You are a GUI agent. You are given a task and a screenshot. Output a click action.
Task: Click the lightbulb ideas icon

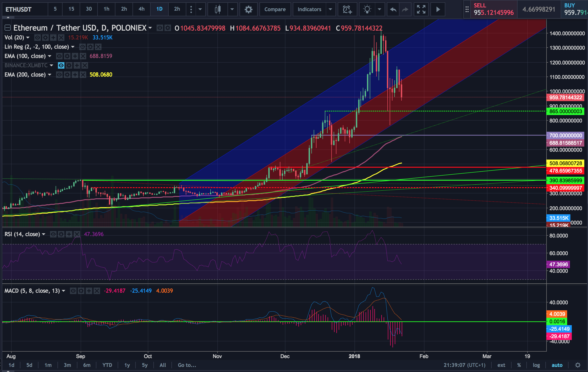click(367, 10)
